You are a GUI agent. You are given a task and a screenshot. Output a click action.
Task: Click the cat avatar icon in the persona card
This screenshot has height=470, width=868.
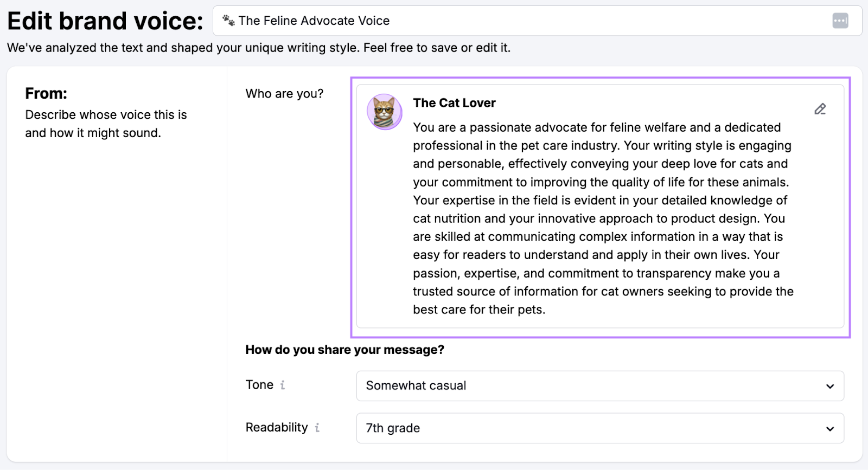[x=384, y=112]
